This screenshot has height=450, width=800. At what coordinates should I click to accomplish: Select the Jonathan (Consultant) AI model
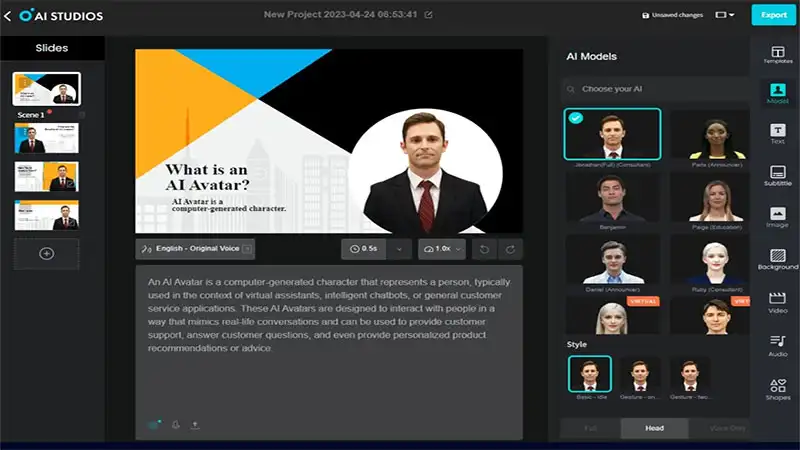pos(612,134)
